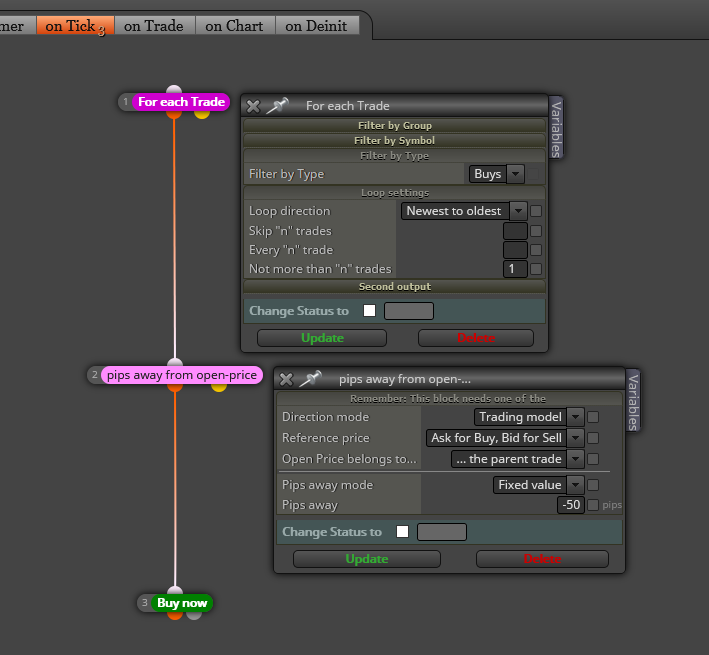Click Update in For each Trade panel
Viewport: 709px width, 655px height.
[322, 338]
